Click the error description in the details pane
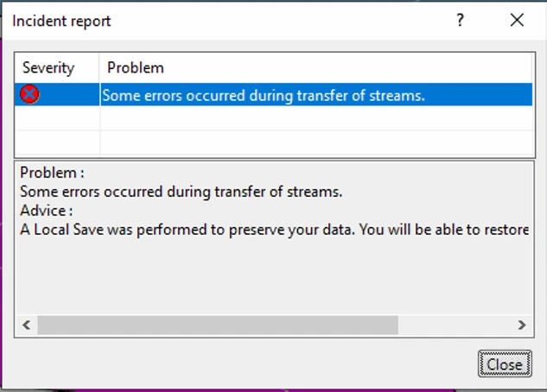 (181, 192)
